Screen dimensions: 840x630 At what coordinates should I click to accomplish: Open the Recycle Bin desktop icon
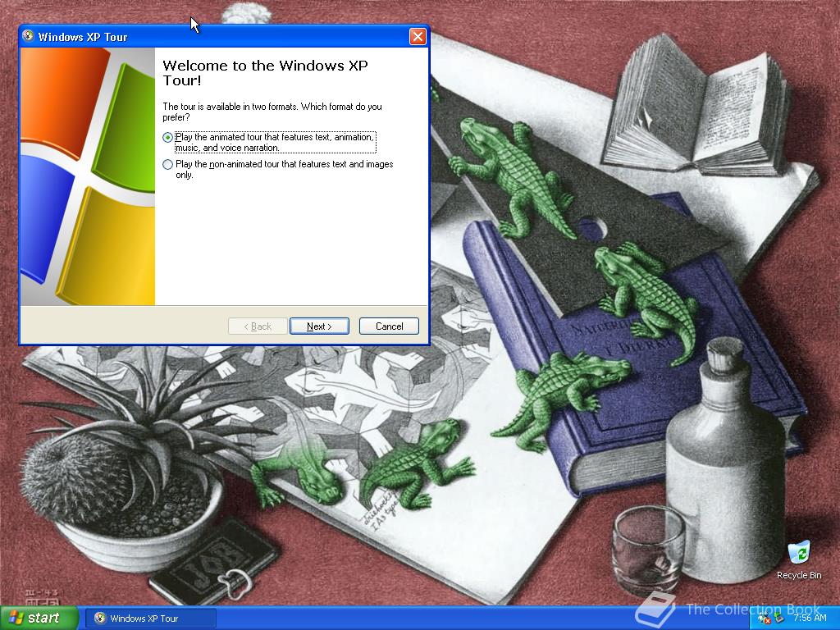pos(799,561)
